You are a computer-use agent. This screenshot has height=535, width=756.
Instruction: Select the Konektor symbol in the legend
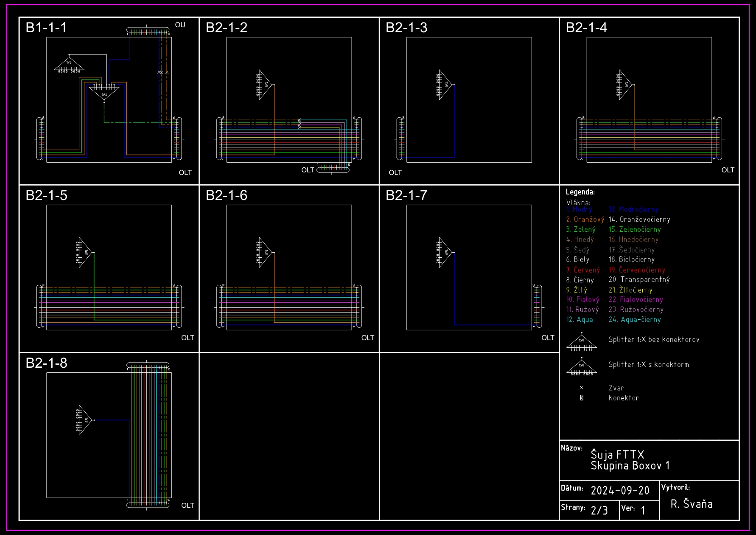click(582, 398)
